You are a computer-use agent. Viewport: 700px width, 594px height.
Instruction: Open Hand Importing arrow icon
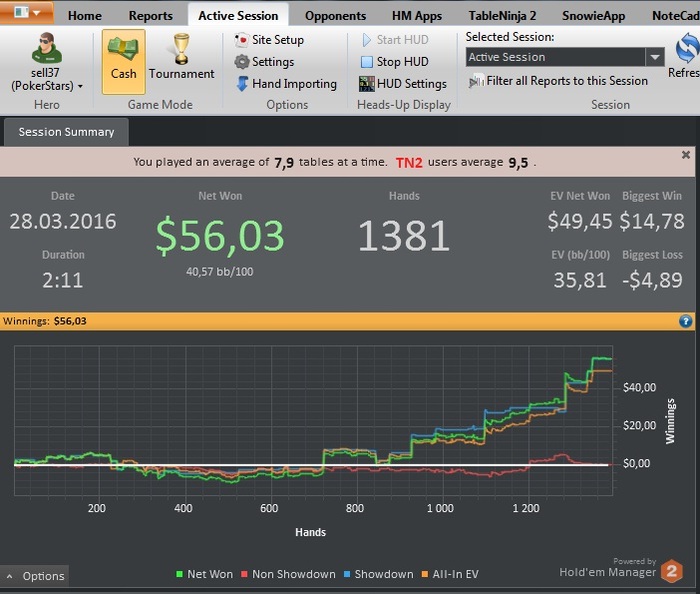coord(242,83)
